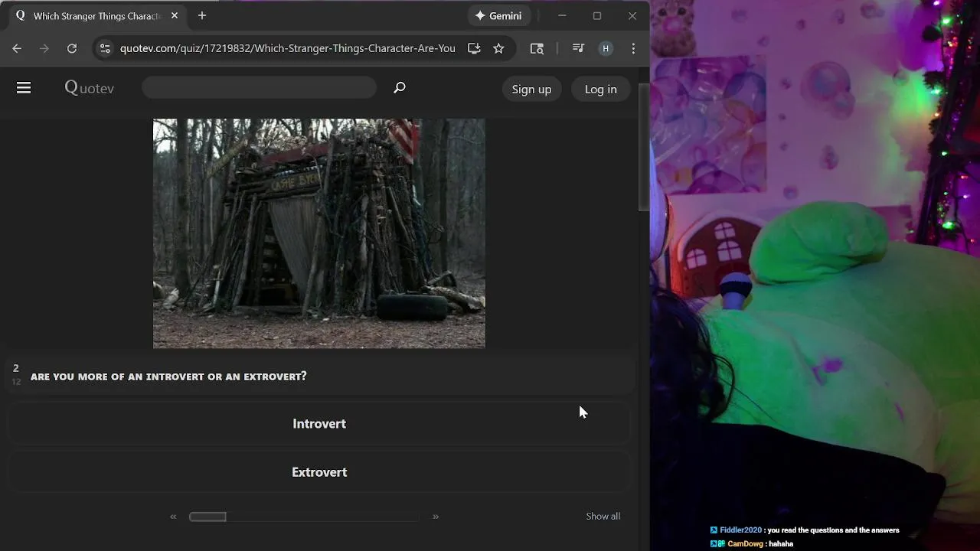Screen dimensions: 980x551
Task: Click the Sign up button
Action: pyautogui.click(x=531, y=89)
